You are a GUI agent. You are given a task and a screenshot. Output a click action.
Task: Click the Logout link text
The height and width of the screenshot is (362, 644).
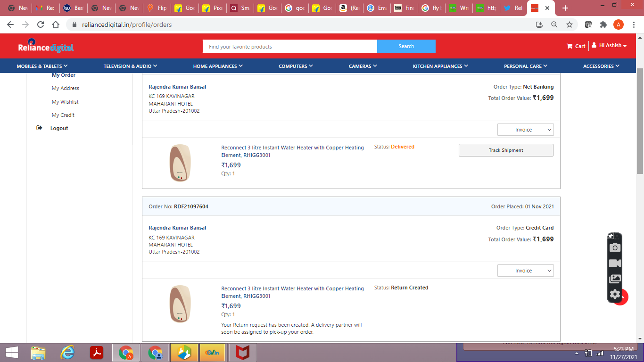(59, 128)
